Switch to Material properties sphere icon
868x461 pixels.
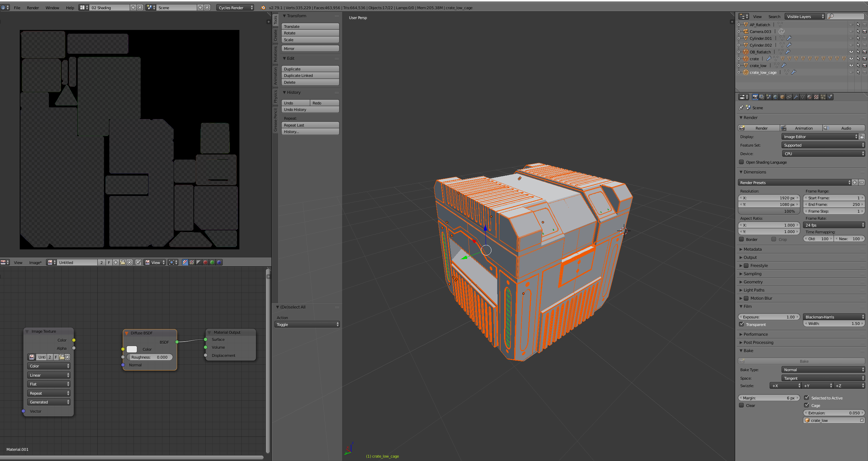(809, 97)
